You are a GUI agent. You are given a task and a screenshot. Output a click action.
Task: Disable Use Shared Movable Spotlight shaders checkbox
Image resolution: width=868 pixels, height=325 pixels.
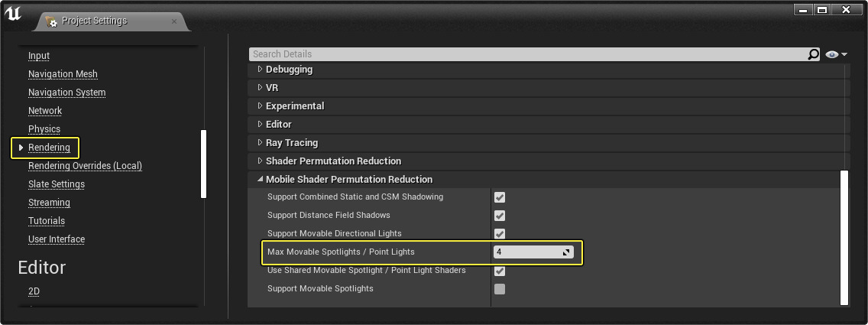[x=500, y=271]
